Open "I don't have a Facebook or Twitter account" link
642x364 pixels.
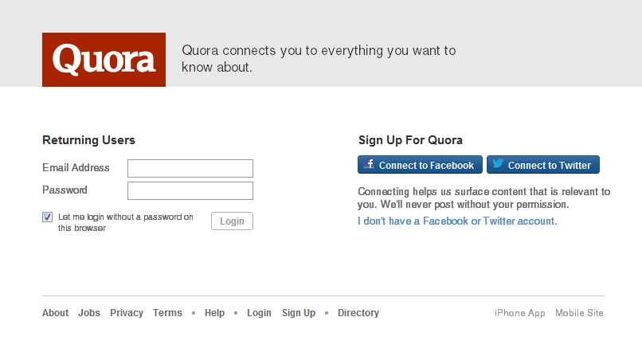pyautogui.click(x=457, y=221)
